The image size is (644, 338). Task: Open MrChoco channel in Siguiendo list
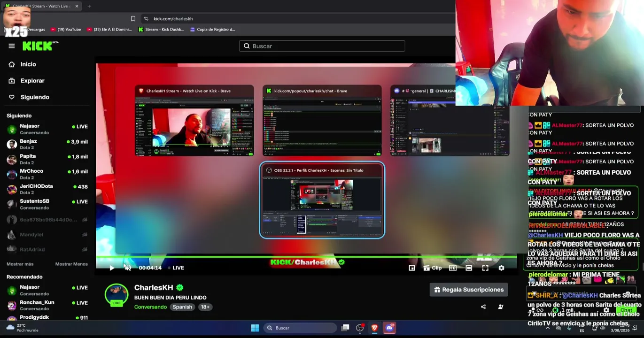pyautogui.click(x=47, y=174)
